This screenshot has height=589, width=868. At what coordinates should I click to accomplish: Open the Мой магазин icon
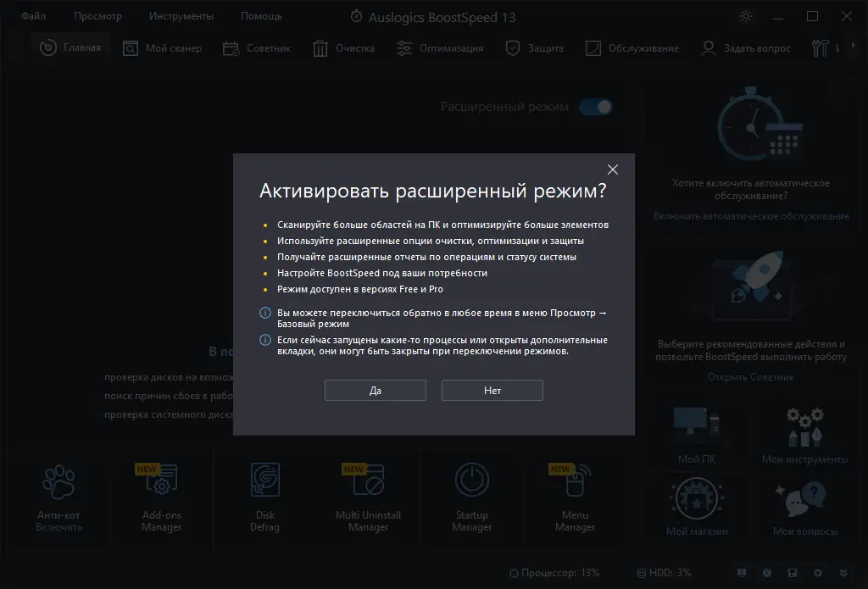pyautogui.click(x=697, y=498)
